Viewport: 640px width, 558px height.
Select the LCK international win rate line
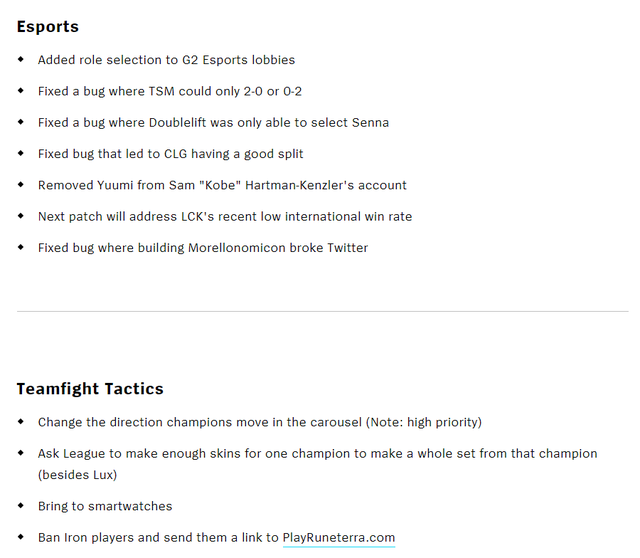(225, 216)
